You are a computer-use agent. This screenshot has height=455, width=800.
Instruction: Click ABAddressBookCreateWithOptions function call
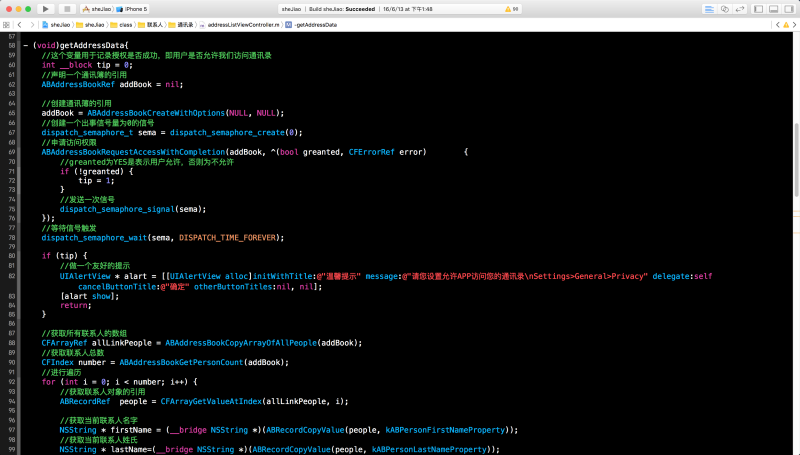[x=156, y=113]
